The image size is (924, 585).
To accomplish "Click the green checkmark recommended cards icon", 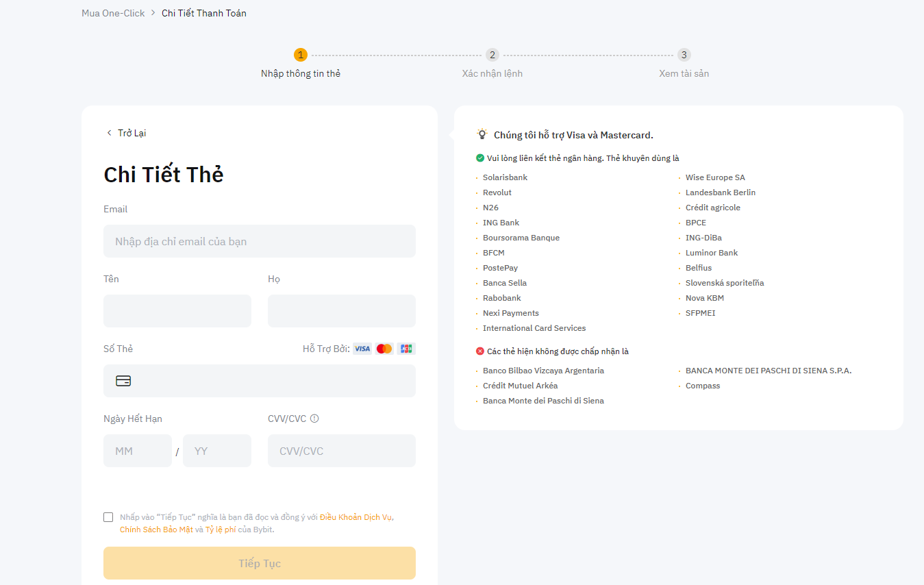I will (480, 158).
